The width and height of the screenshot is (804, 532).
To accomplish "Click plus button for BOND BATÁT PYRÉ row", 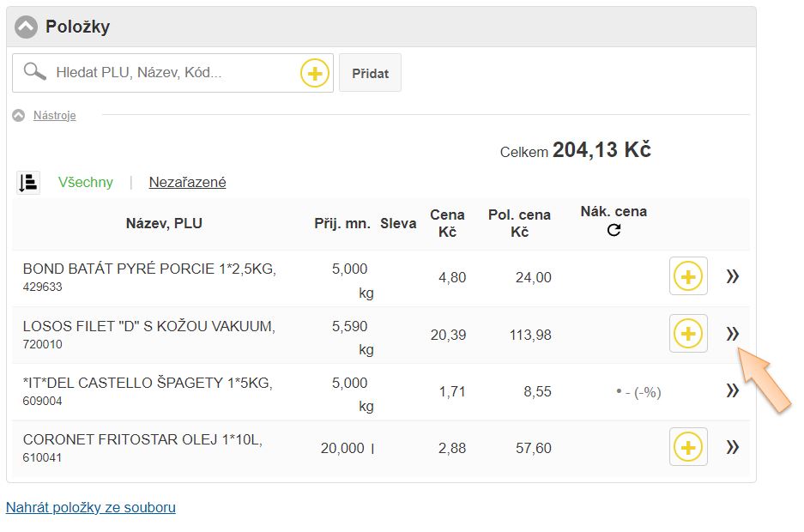I will point(688,276).
